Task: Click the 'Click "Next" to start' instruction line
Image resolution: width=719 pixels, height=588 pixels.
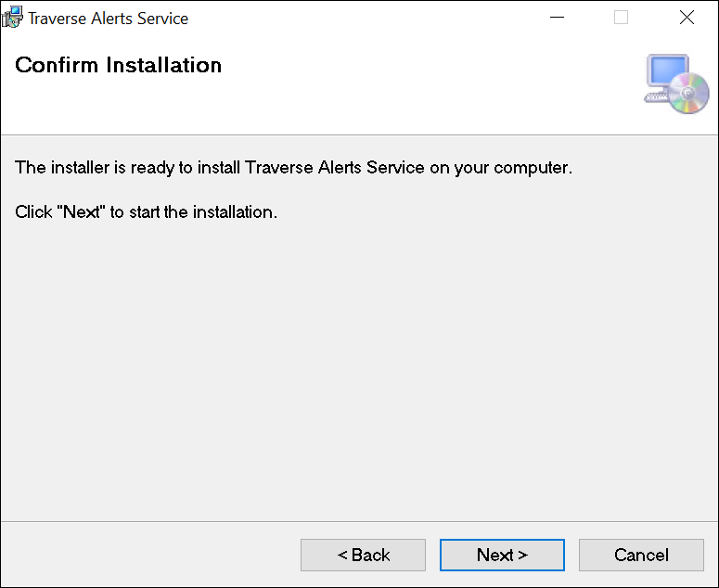Action: coord(147,212)
